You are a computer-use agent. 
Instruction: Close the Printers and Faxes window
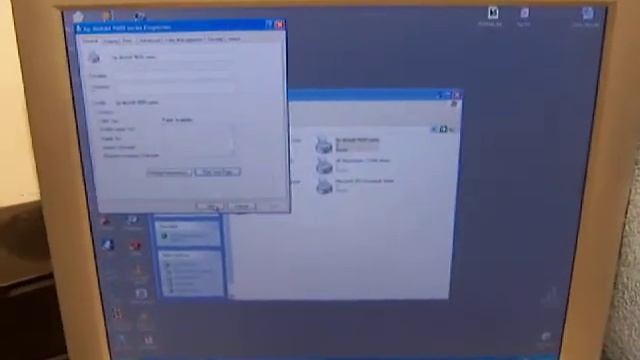[x=457, y=95]
